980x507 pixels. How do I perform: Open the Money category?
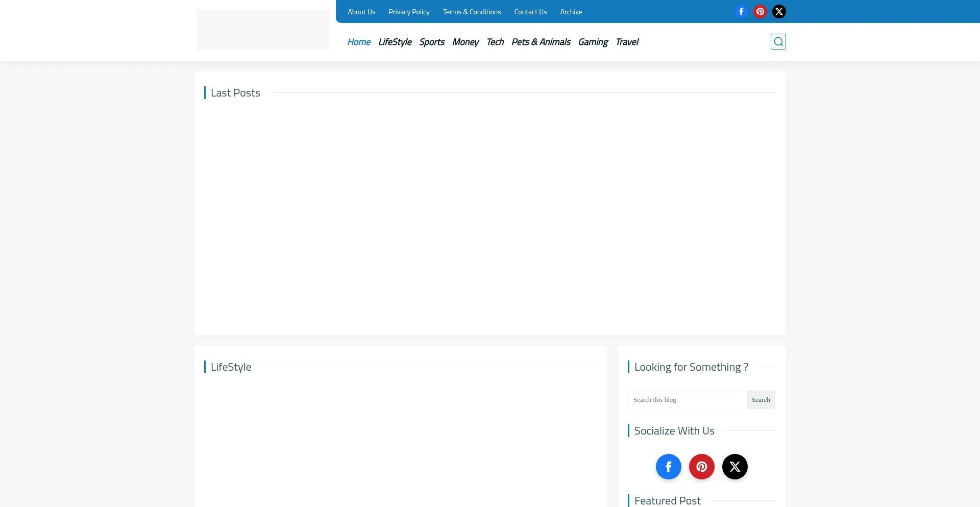coord(465,42)
